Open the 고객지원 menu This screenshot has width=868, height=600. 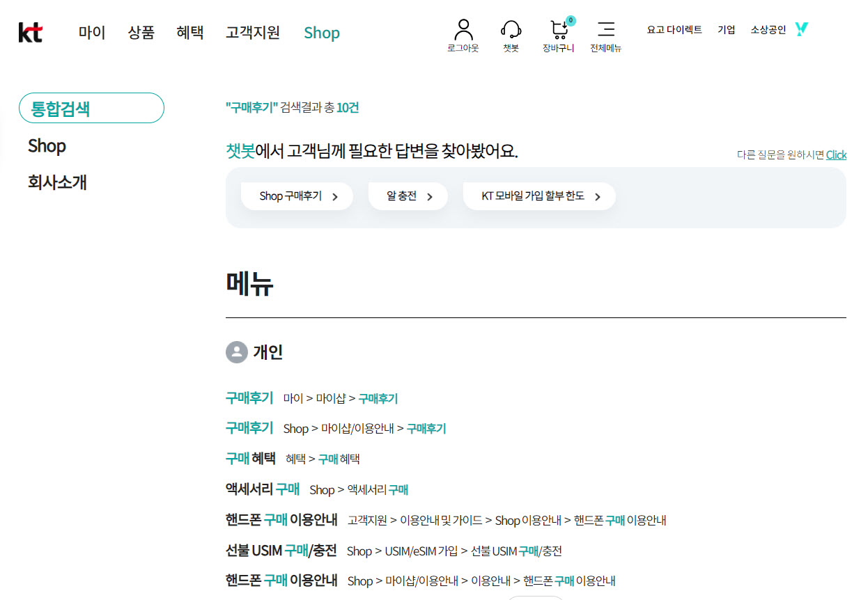click(251, 32)
